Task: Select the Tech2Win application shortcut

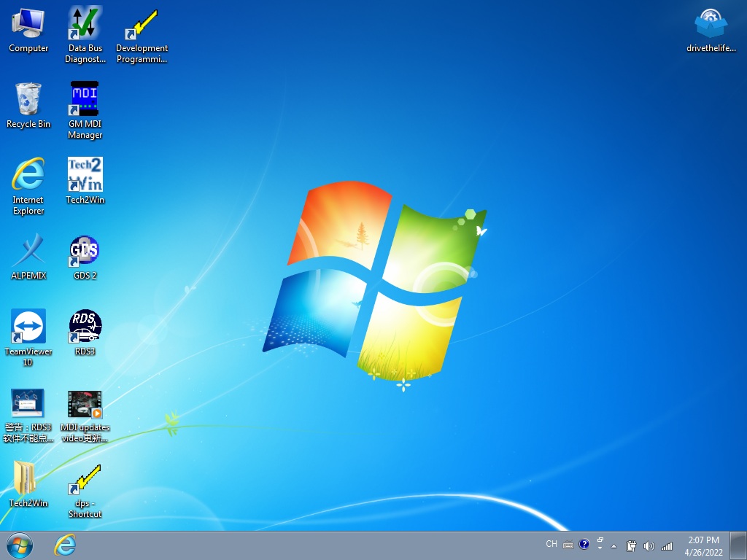Action: 85,175
